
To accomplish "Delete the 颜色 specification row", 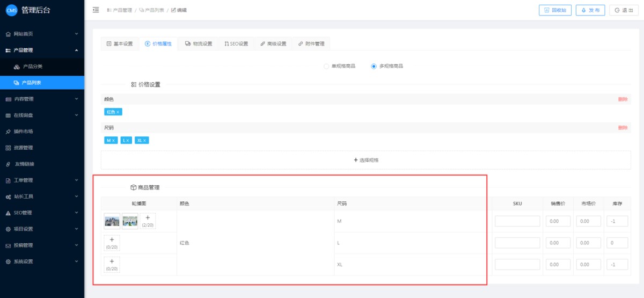I will [x=623, y=99].
